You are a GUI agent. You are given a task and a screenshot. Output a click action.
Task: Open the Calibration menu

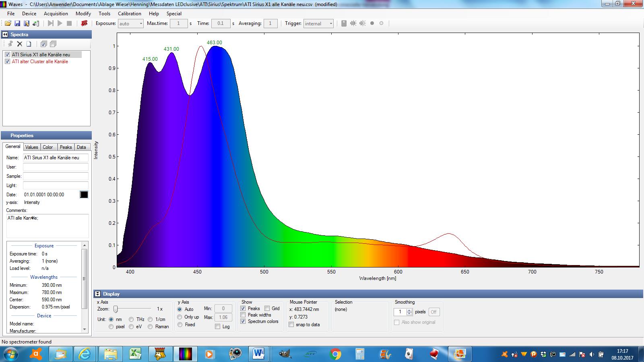[129, 13]
